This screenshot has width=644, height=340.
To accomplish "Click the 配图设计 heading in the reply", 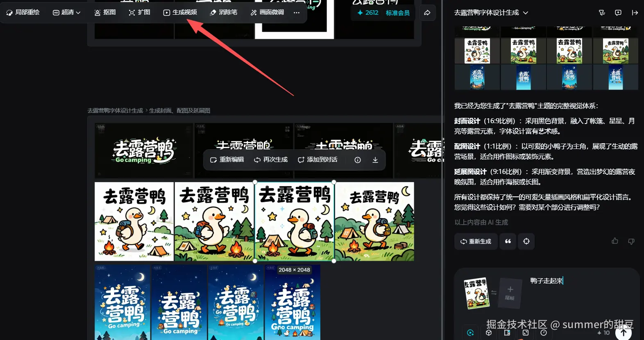I will [467, 146].
